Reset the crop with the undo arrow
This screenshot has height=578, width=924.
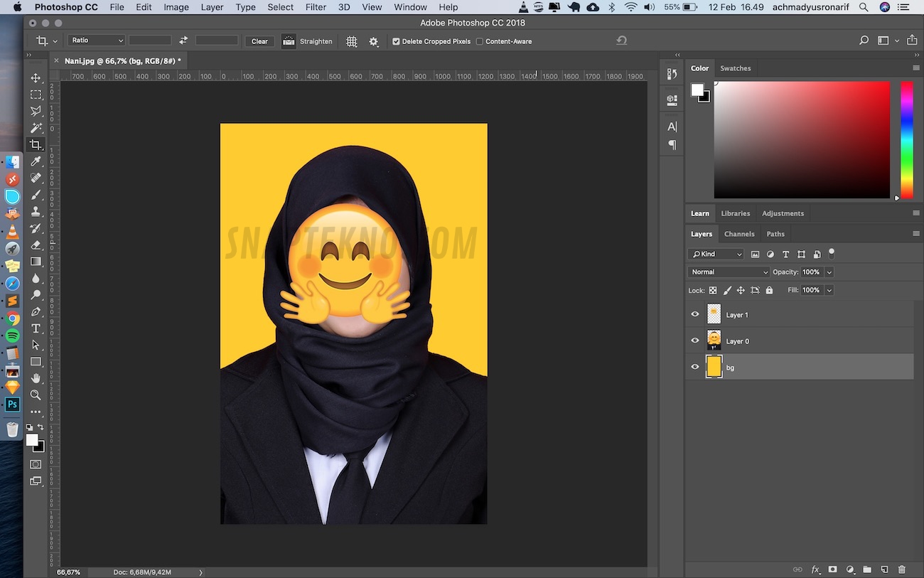622,41
